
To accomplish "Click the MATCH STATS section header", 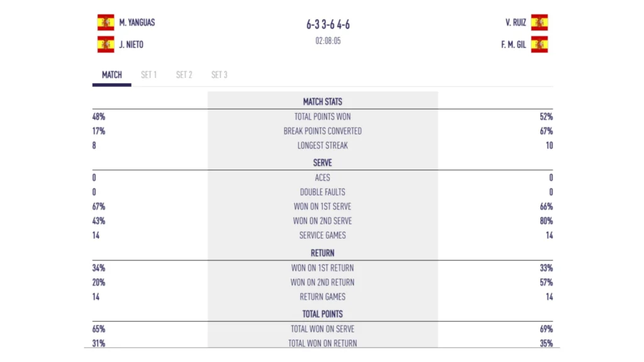I will [323, 102].
